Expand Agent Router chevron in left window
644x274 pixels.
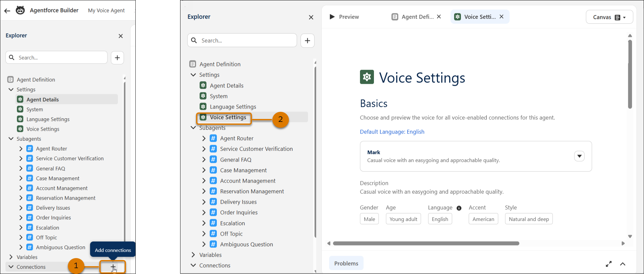(x=21, y=149)
